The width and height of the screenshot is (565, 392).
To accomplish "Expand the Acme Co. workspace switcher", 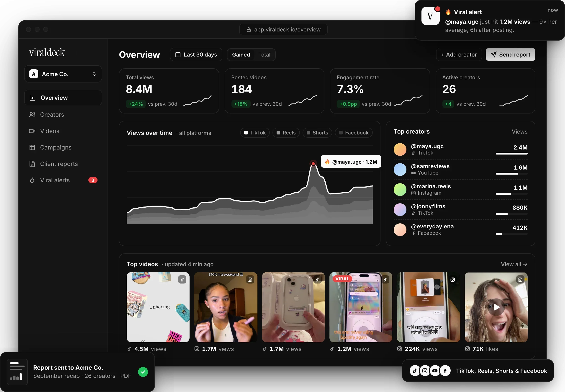I will point(63,74).
